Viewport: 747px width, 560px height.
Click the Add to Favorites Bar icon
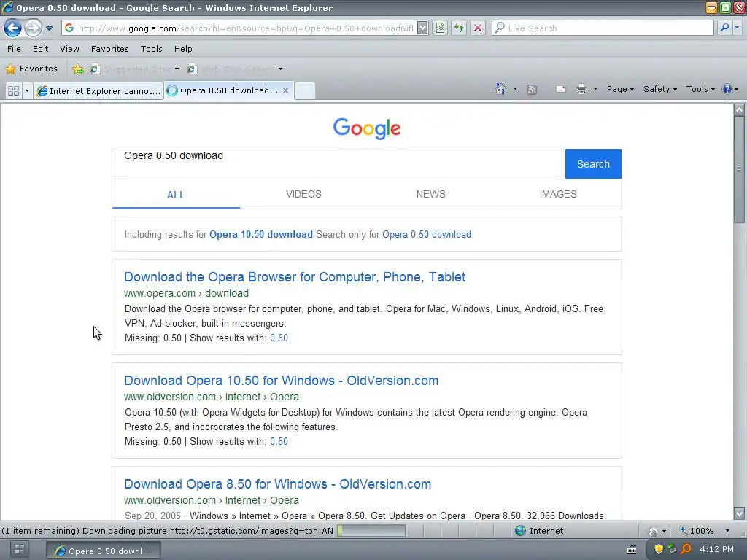(77, 69)
